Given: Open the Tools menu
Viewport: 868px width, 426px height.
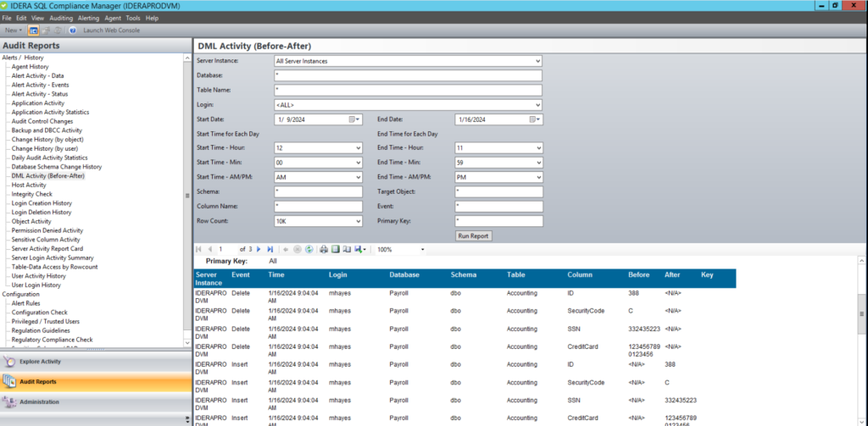Looking at the screenshot, I should click(133, 19).
